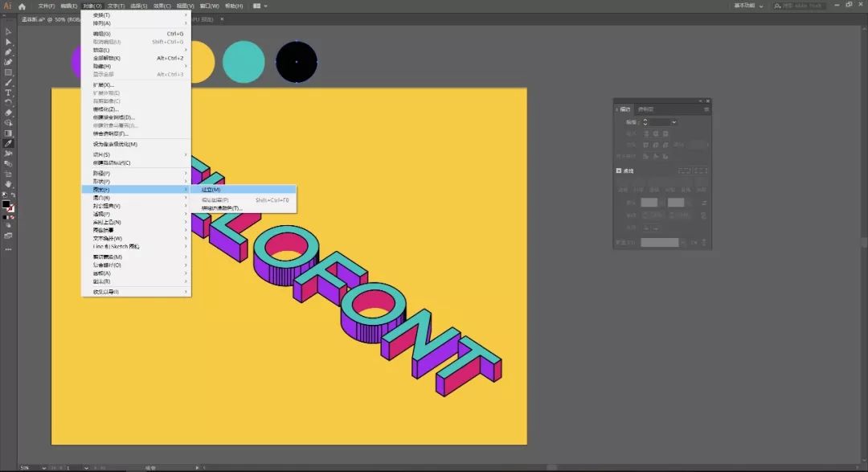Open the 效果(C) menu
This screenshot has height=472, width=868.
(x=162, y=6)
